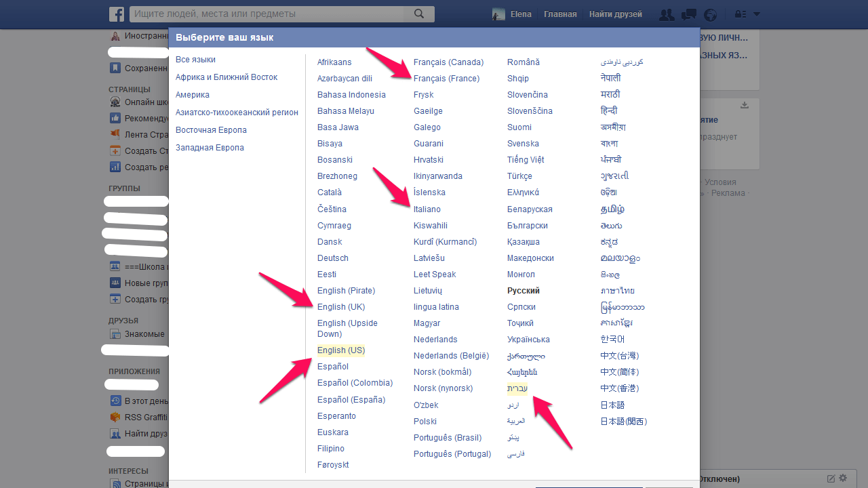Viewport: 868px width, 488px height.
Task: Choose Svenska language
Action: 523,144
